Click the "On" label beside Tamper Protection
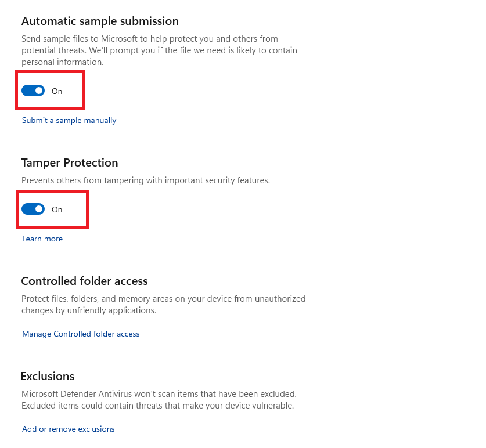Image resolution: width=486 pixels, height=448 pixels. pos(57,209)
